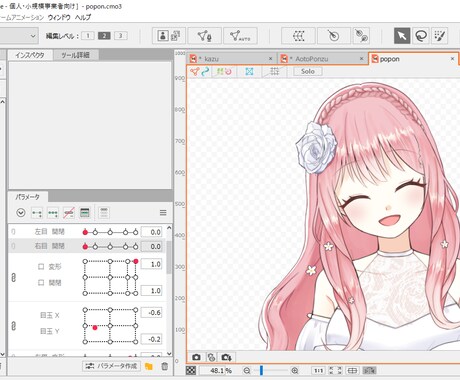Click the canvas zoom slider handle
Image resolution: width=460 pixels, height=380 pixels.
point(261,370)
